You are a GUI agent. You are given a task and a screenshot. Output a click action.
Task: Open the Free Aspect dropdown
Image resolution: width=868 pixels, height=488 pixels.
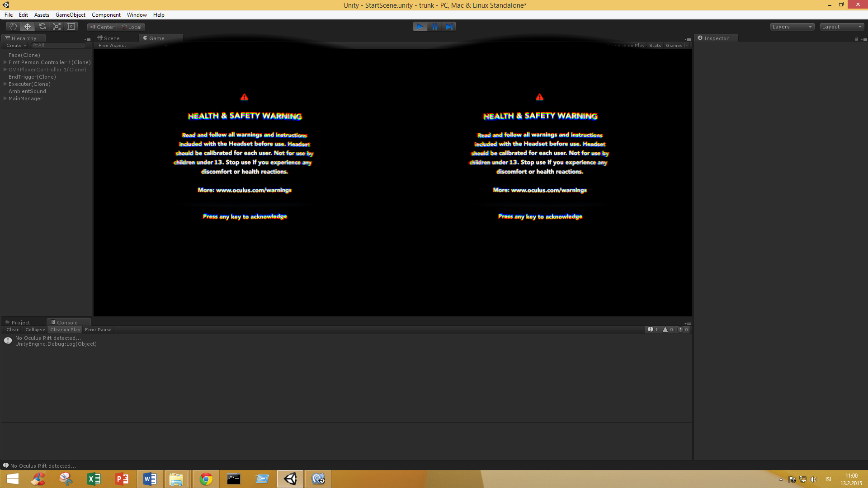coord(113,46)
